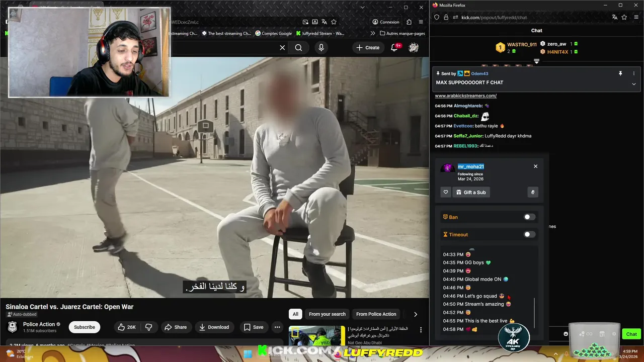Save the video to a playlist
644x362 pixels.
(x=254, y=327)
